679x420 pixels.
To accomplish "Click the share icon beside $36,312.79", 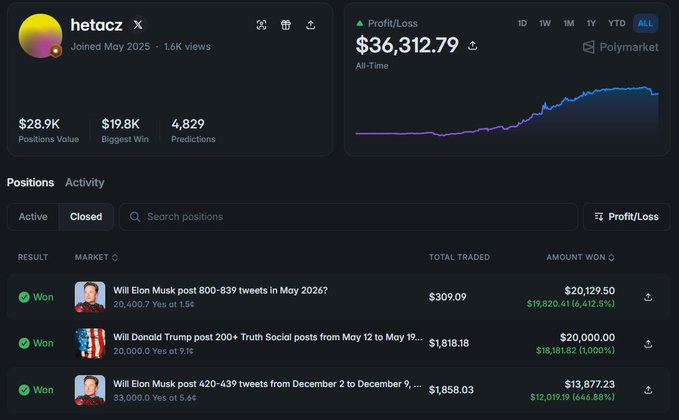I will point(472,45).
